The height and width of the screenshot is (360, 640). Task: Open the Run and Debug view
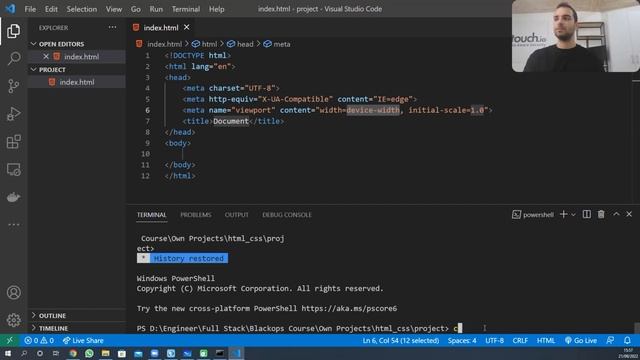coord(13,114)
